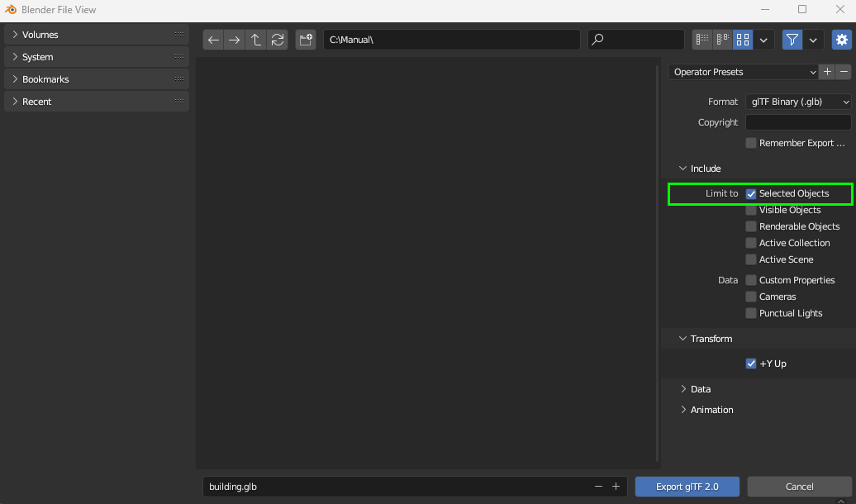Refresh the file list

(278, 39)
